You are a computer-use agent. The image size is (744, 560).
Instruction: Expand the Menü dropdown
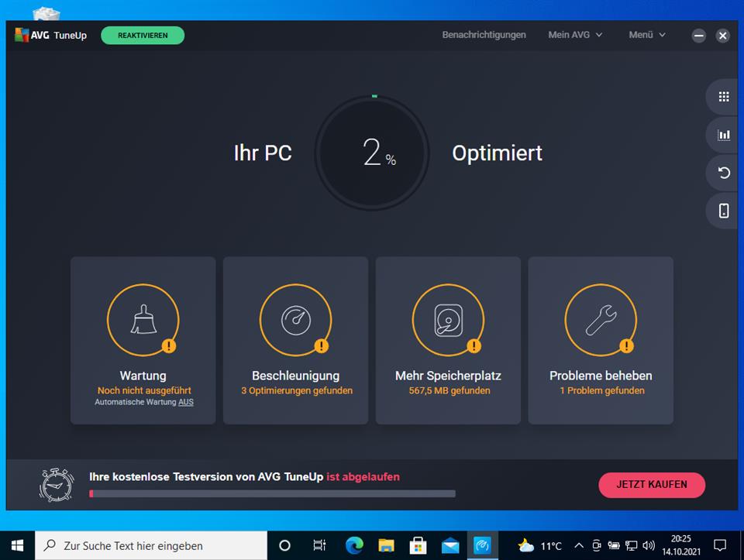click(x=647, y=35)
